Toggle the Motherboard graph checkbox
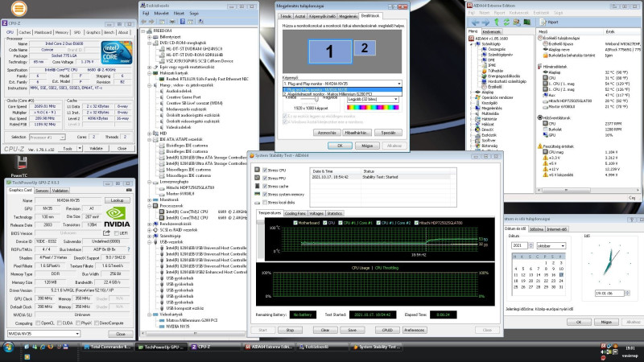 pos(295,223)
